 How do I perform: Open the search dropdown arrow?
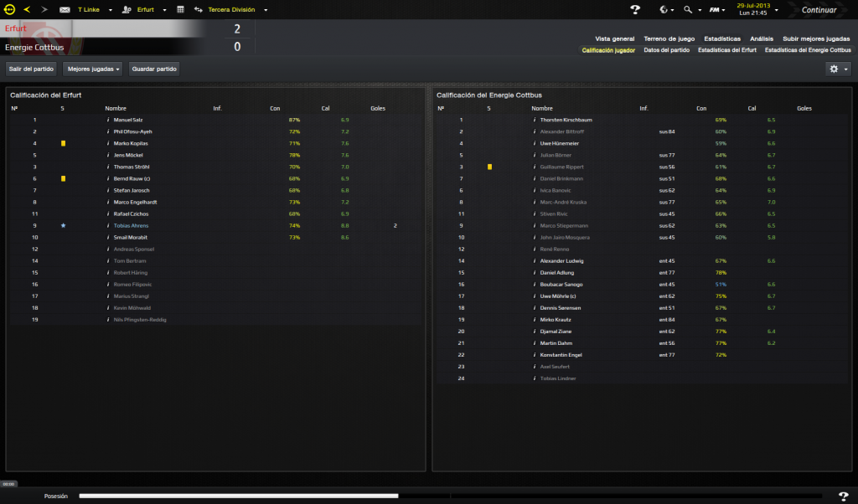tap(700, 10)
